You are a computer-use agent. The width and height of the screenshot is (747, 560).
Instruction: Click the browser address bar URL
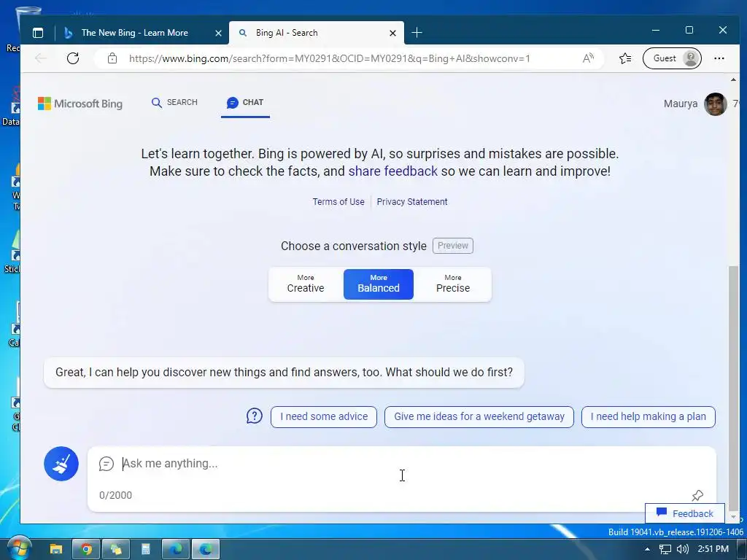click(x=329, y=58)
